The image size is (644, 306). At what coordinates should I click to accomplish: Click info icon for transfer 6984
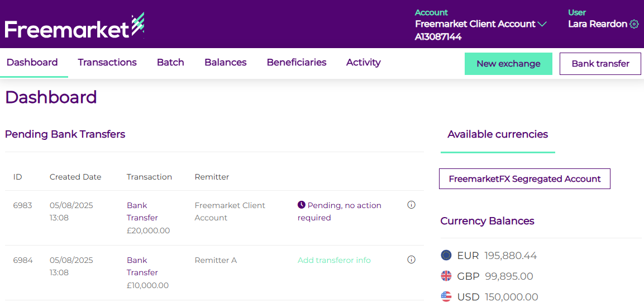(x=412, y=260)
